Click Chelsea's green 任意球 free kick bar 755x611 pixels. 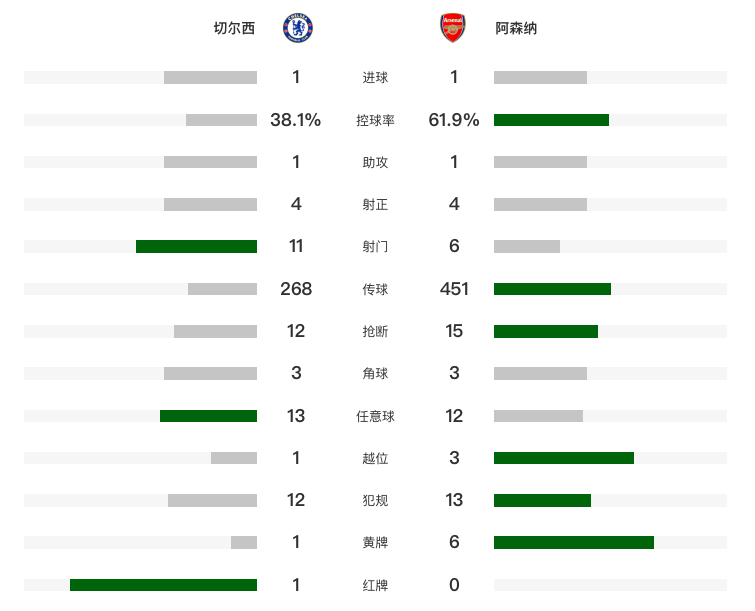coord(208,416)
